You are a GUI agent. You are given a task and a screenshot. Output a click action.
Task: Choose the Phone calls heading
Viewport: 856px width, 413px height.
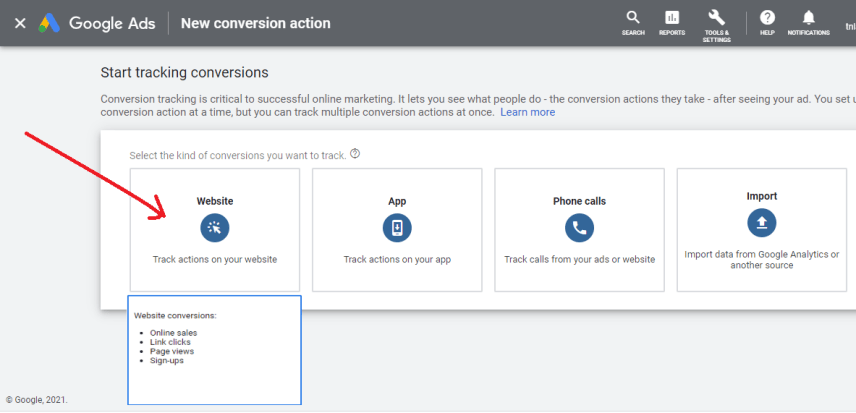click(x=579, y=201)
